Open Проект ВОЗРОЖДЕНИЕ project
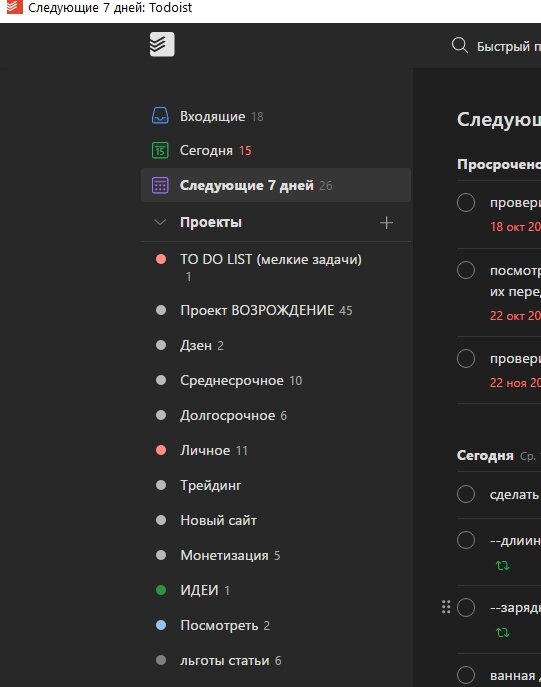The height and width of the screenshot is (687, 541). pos(276,310)
